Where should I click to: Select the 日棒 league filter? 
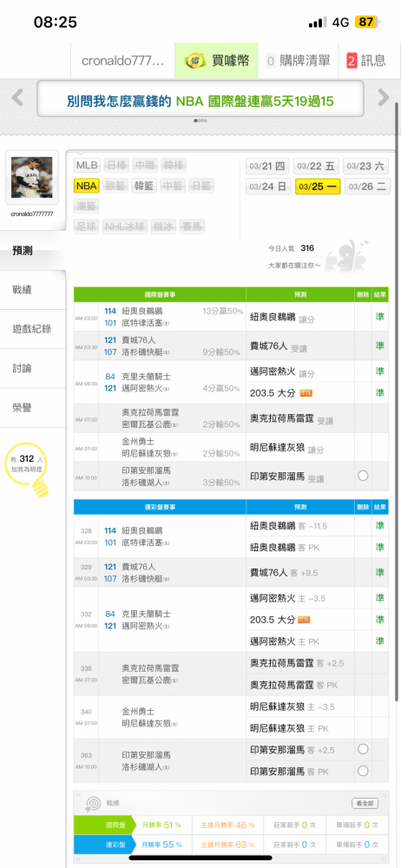pos(116,165)
